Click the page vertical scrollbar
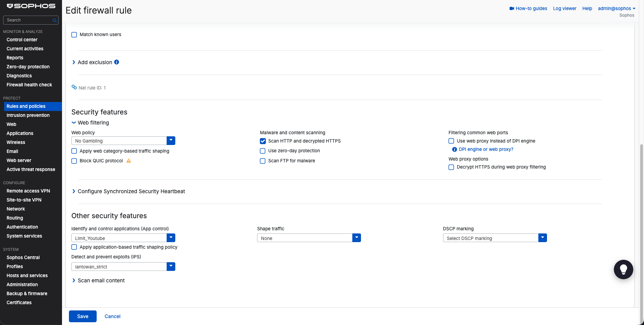Image resolution: width=644 pixels, height=325 pixels. click(641, 234)
